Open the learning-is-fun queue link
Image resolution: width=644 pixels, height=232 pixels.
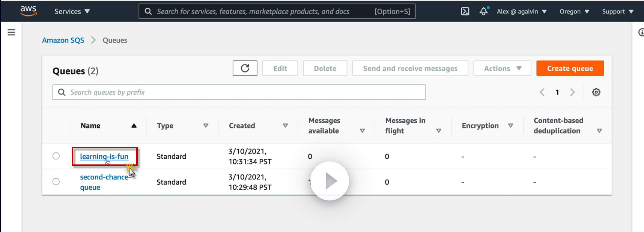click(x=104, y=157)
